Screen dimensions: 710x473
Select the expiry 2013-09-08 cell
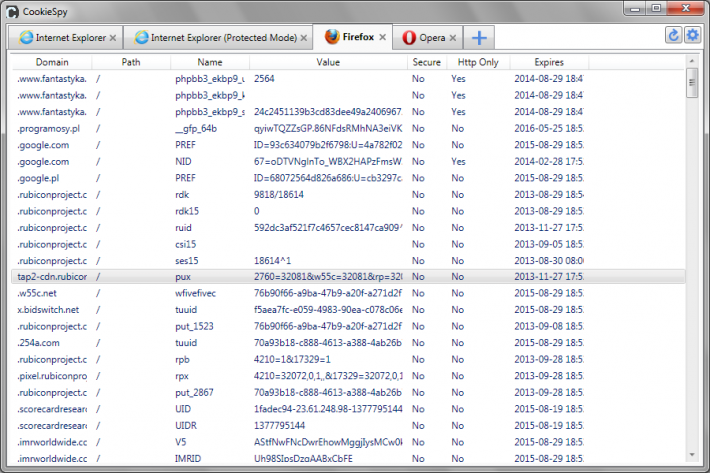pyautogui.click(x=549, y=326)
